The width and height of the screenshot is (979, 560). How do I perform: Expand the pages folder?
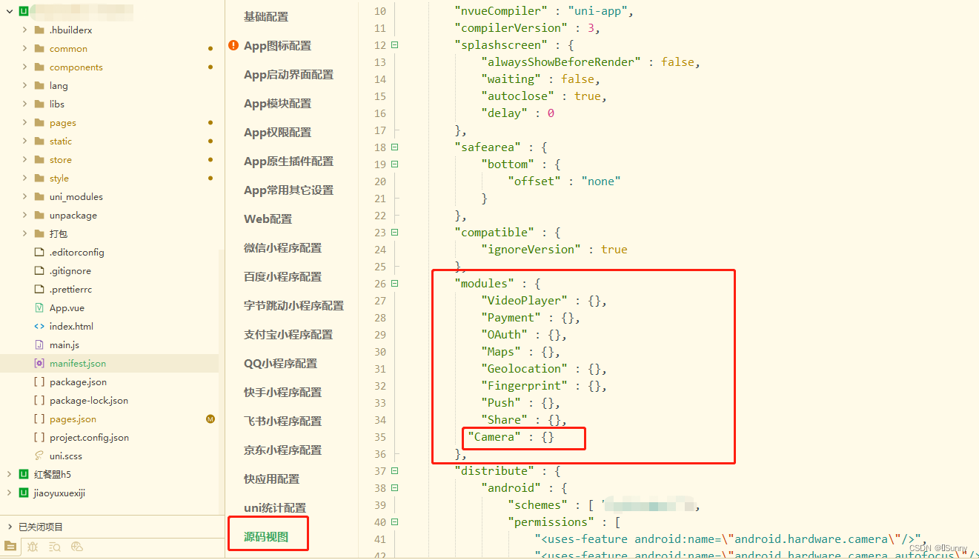(24, 122)
